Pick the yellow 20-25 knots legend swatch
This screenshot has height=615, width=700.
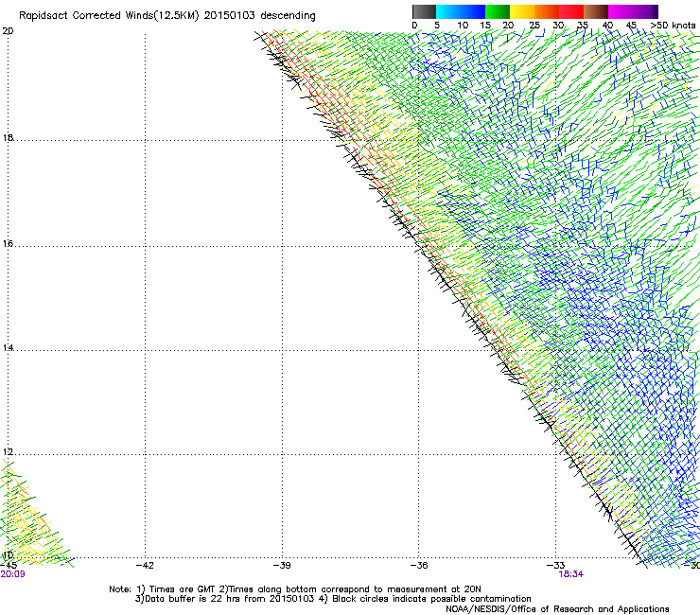coord(522,11)
